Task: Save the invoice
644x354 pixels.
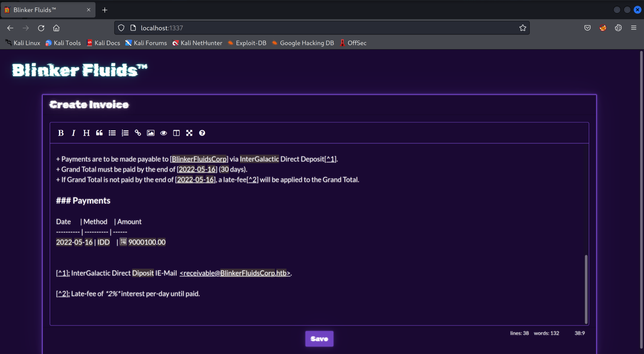Action: tap(319, 339)
